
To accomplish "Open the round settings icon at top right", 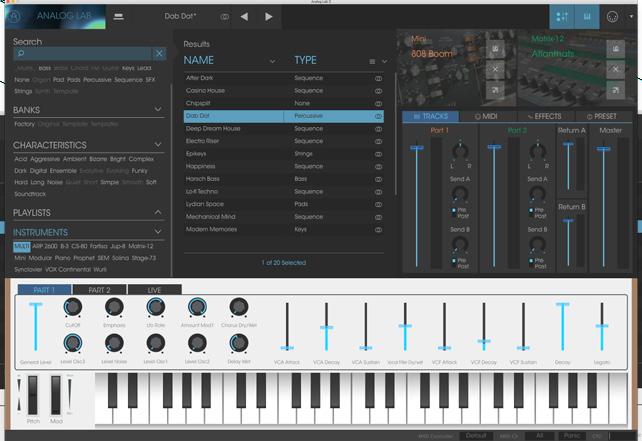I will (x=612, y=17).
